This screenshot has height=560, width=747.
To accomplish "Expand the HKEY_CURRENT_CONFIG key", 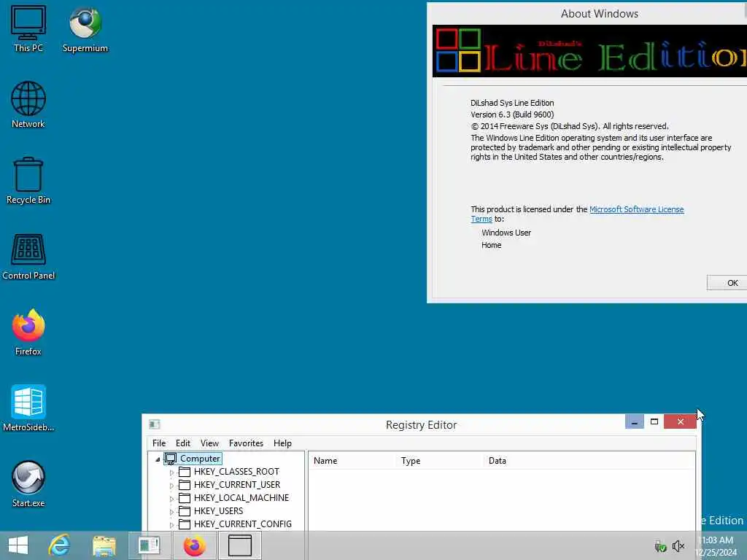I will click(x=172, y=525).
